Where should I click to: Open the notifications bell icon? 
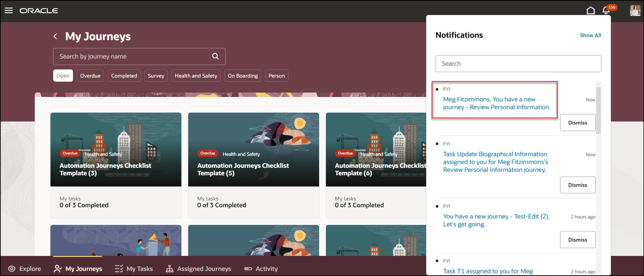click(606, 11)
